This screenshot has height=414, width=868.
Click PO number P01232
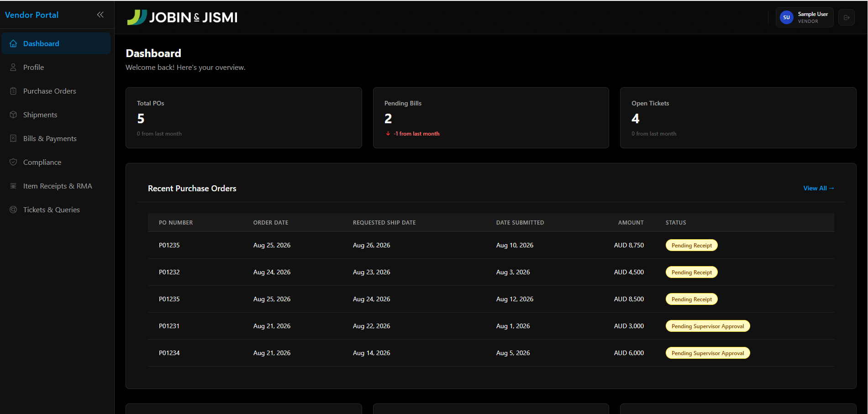pyautogui.click(x=169, y=272)
